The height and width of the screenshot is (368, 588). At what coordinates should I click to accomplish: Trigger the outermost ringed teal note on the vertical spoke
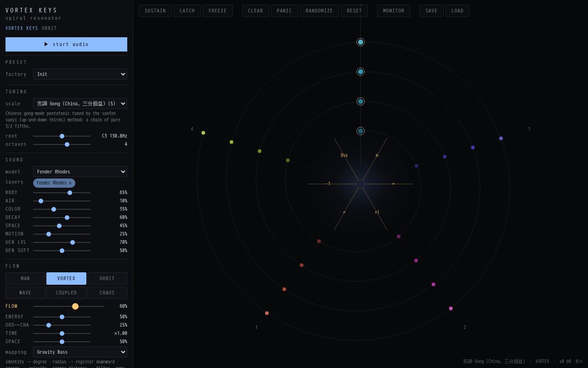[x=361, y=42]
